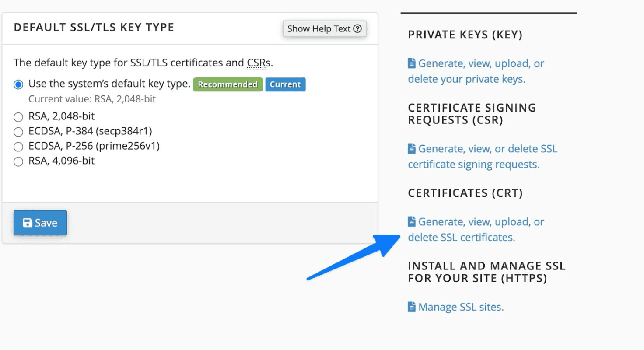Select the system's default key type option
The image size is (644, 350).
(x=18, y=84)
